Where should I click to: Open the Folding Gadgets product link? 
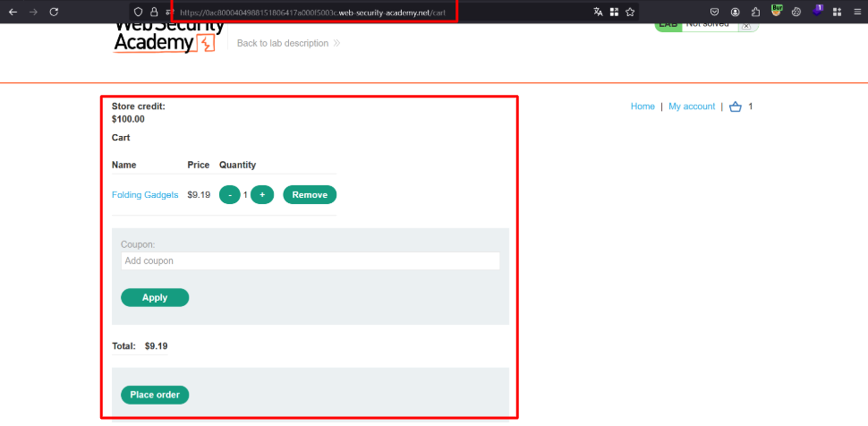click(x=145, y=195)
